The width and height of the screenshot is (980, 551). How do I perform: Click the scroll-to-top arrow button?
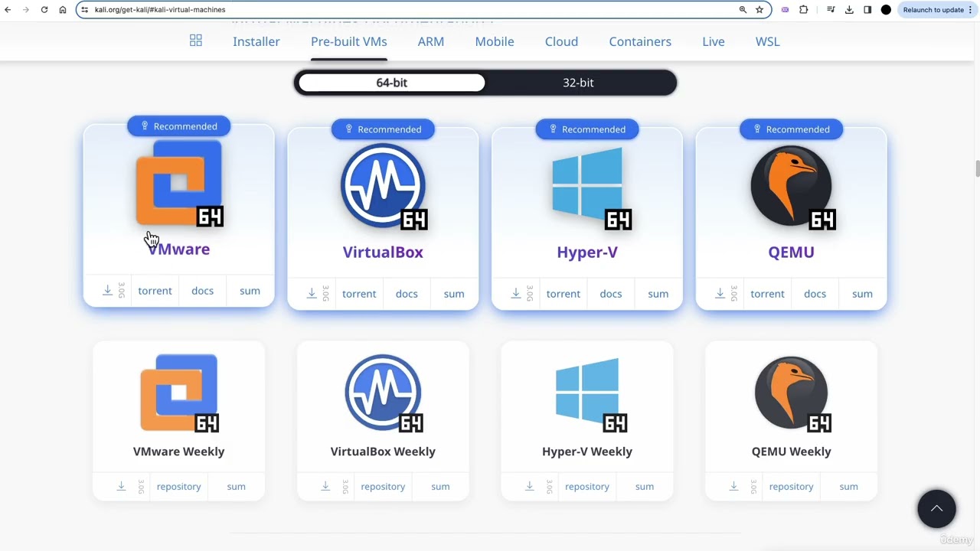(936, 508)
